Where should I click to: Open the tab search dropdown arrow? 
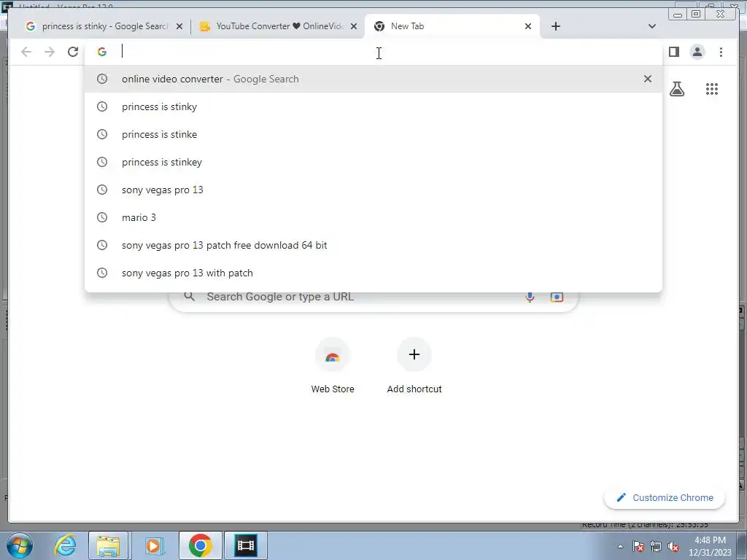coord(651,26)
